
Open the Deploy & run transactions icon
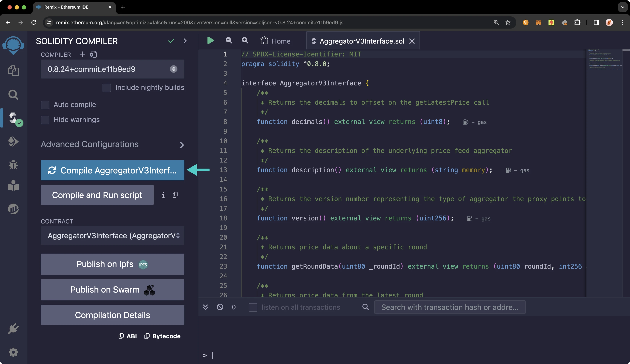pyautogui.click(x=13, y=141)
